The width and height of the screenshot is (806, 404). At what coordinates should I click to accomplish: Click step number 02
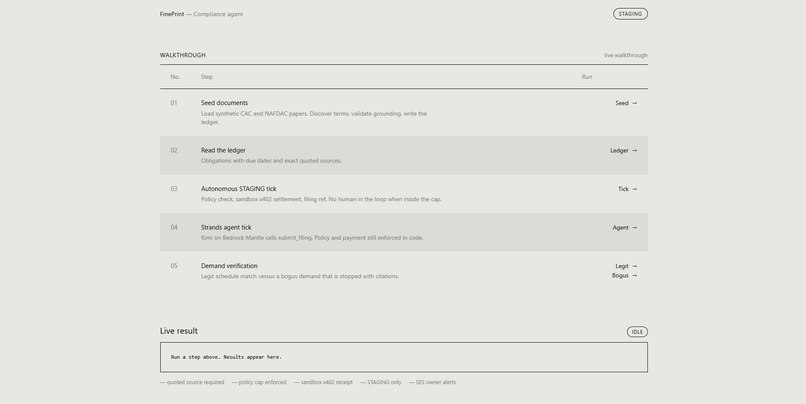[x=174, y=151]
